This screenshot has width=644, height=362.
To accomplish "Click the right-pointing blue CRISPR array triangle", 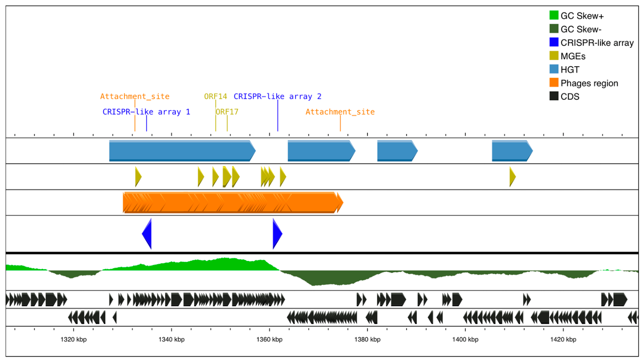I will point(277,234).
